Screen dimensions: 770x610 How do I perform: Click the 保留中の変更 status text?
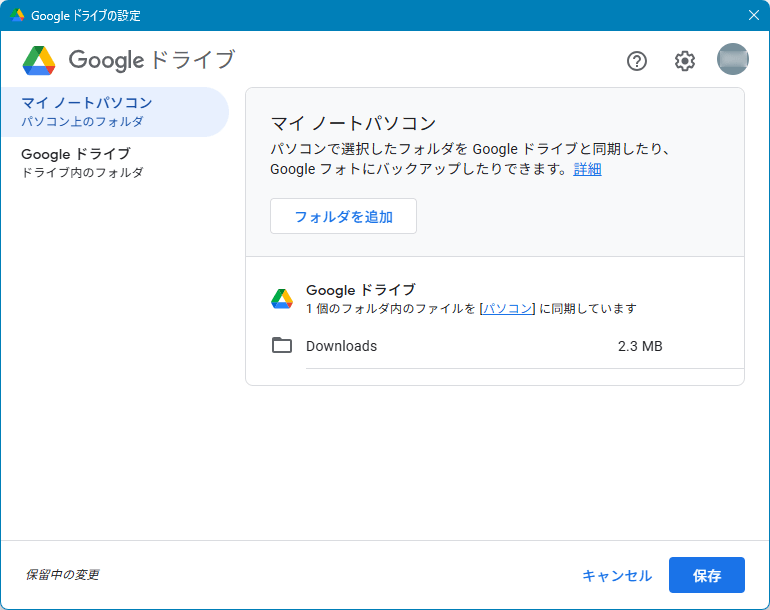(x=62, y=575)
